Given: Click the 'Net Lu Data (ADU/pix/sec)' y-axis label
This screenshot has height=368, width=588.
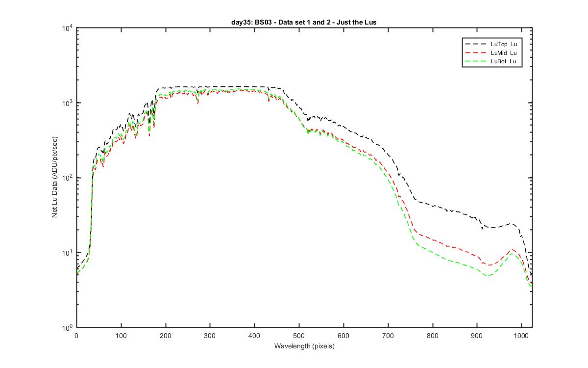Looking at the screenshot, I should pyautogui.click(x=55, y=178).
